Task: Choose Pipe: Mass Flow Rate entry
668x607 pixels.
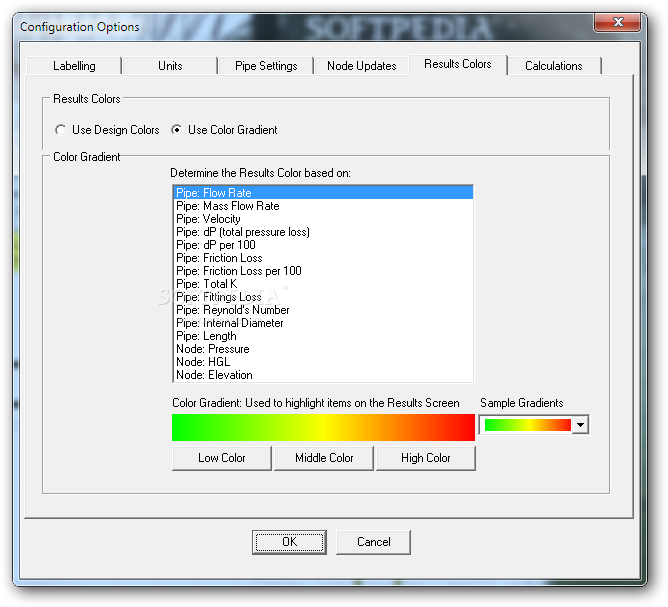Action: [x=323, y=206]
